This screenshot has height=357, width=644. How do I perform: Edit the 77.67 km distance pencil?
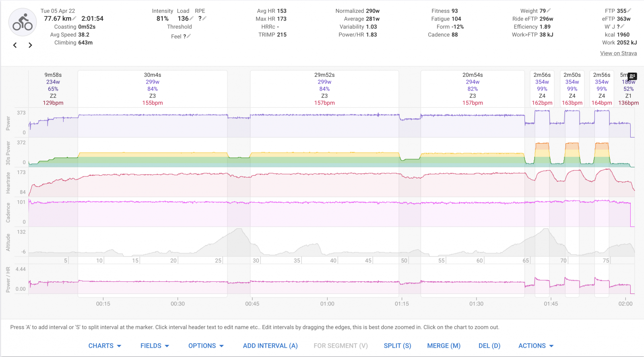74,18
